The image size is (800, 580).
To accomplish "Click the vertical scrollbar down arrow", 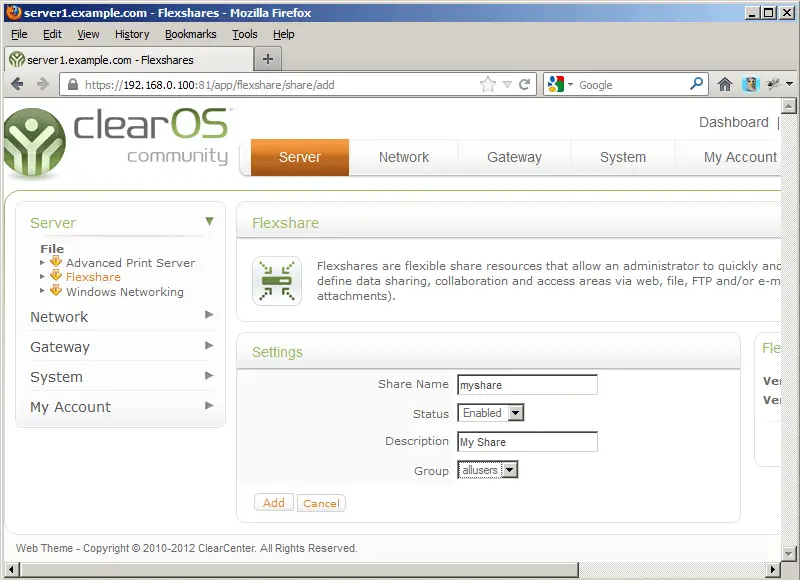I will [789, 553].
